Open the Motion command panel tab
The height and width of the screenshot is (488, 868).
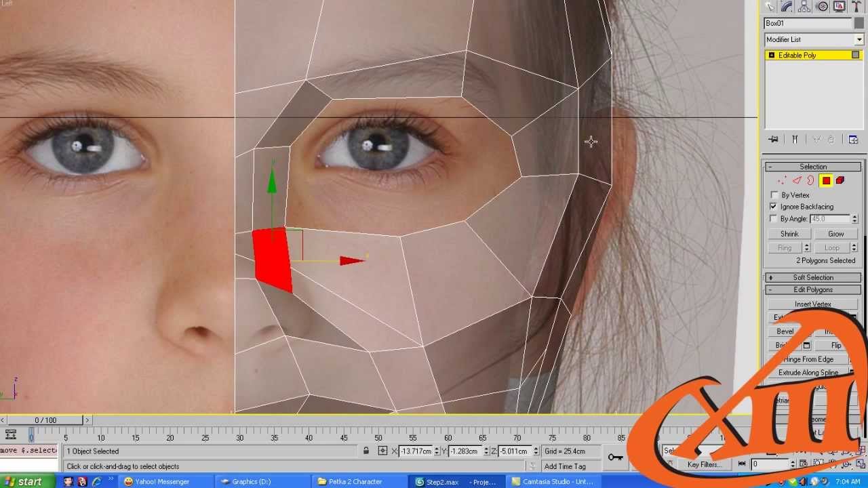[x=822, y=6]
